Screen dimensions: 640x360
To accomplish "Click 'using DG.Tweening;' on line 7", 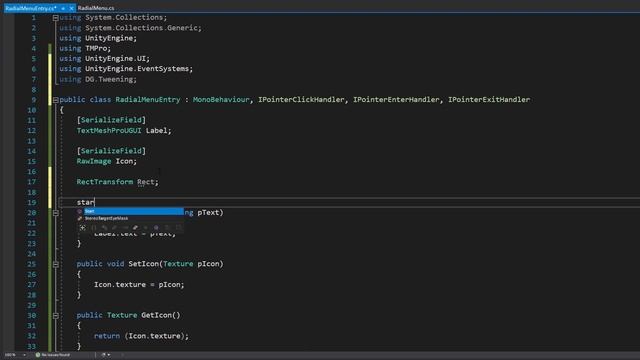I will coord(98,79).
